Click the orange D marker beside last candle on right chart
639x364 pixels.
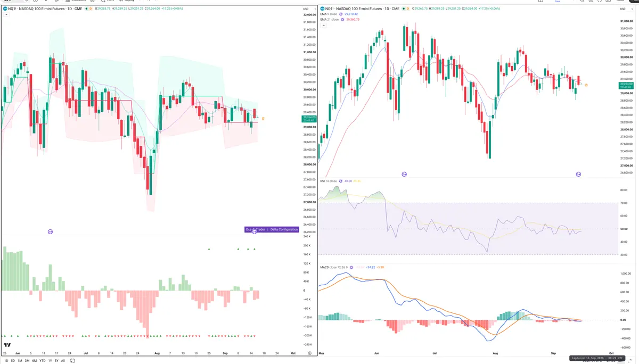[x=586, y=85]
